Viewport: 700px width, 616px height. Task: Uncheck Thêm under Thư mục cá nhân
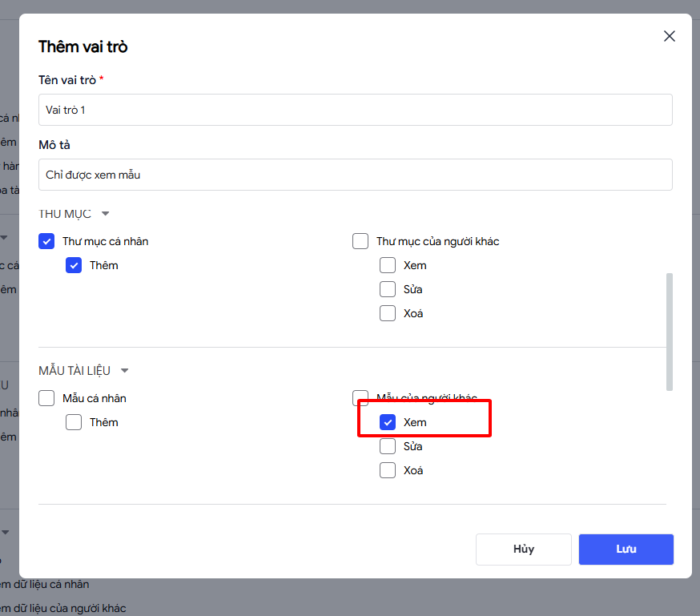(74, 265)
